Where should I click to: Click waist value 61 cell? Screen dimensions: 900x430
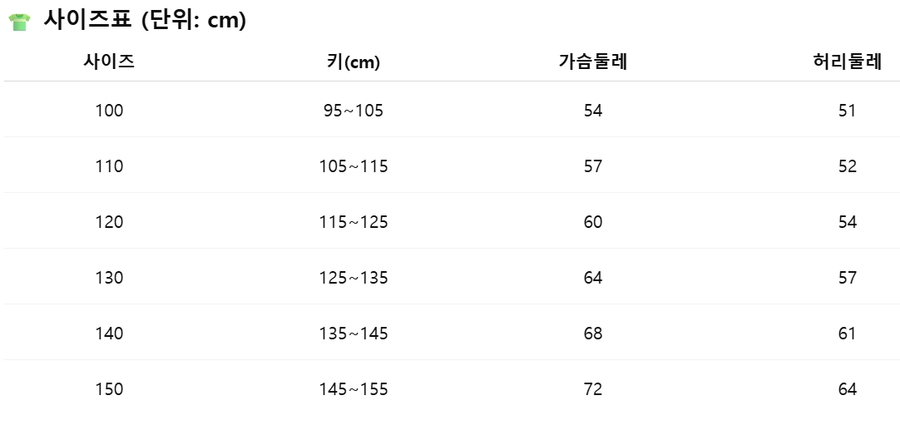(847, 333)
